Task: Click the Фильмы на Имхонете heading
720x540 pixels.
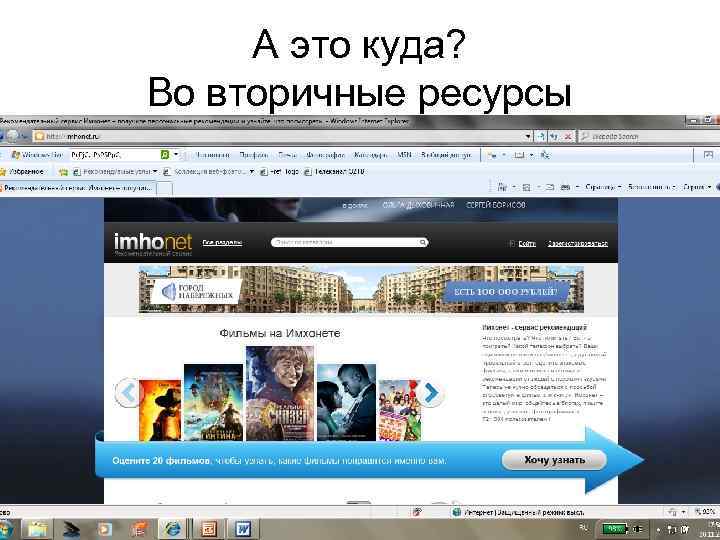Action: click(280, 333)
